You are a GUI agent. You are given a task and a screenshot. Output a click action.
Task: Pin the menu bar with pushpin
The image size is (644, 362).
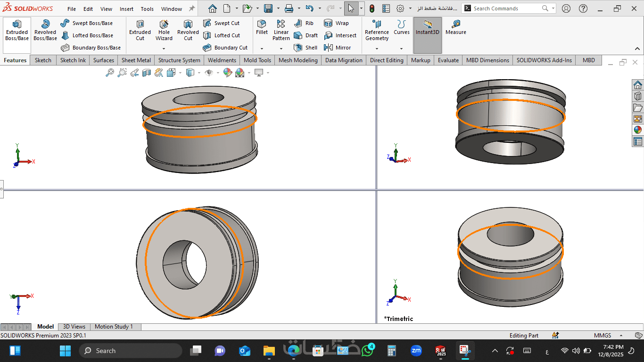pyautogui.click(x=192, y=8)
